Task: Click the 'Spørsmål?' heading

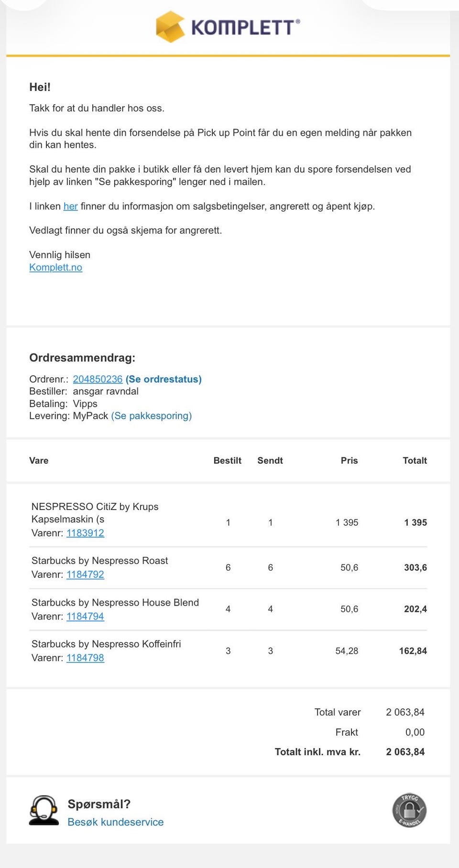Action: [99, 804]
